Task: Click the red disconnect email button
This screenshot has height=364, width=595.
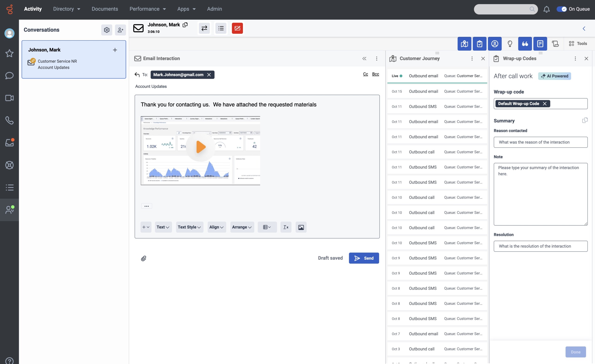Action: point(237,28)
